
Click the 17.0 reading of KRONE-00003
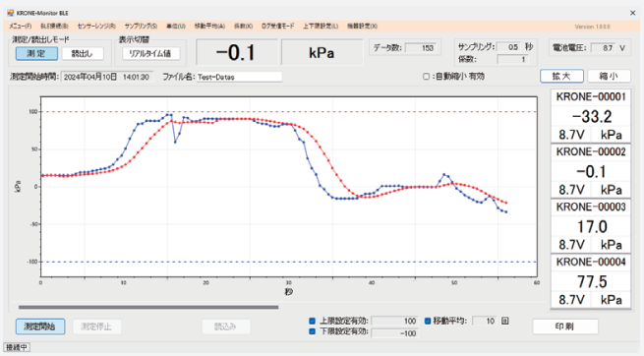tap(592, 226)
